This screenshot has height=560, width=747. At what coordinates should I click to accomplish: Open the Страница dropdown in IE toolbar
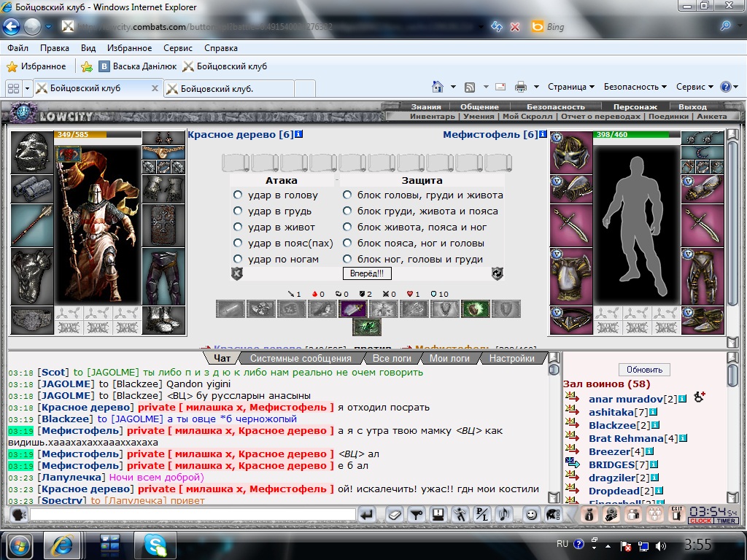point(570,87)
